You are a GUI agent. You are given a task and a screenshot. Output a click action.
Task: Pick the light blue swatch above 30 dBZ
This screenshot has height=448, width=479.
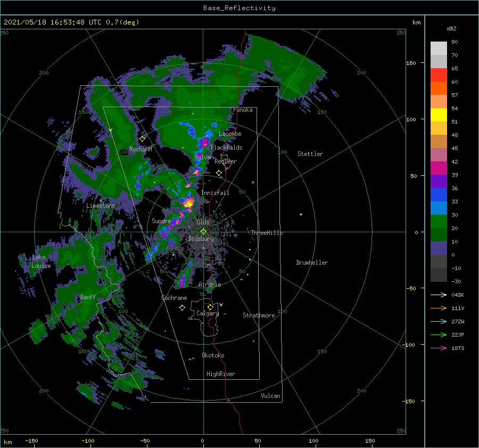[439, 208]
